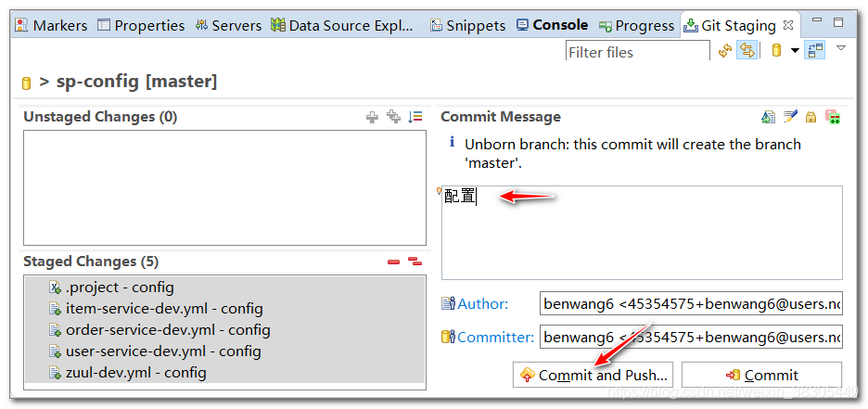Click the Add Signed-off-by icon
868x409 pixels.
pos(790,117)
